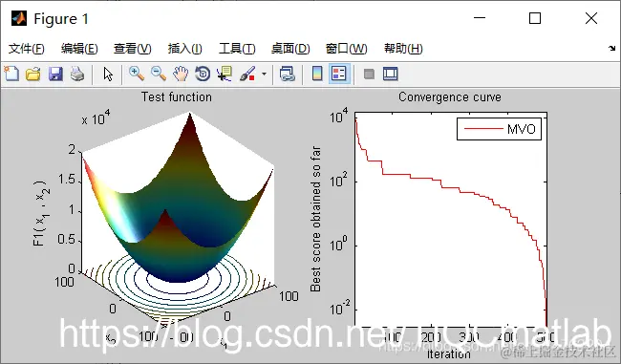The width and height of the screenshot is (621, 364).
Task: Click the dock figure arrow in the menu bar
Action: tap(612, 49)
